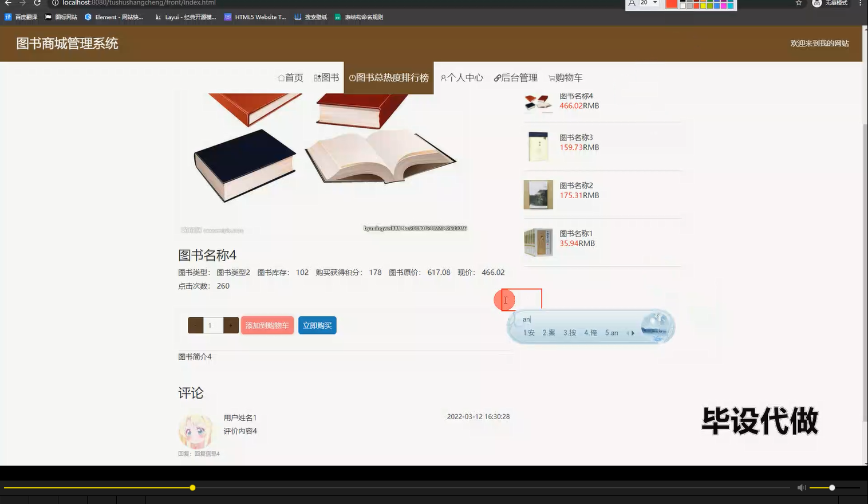Click the home icon beside 首页
Image resolution: width=868 pixels, height=504 pixels.
282,77
